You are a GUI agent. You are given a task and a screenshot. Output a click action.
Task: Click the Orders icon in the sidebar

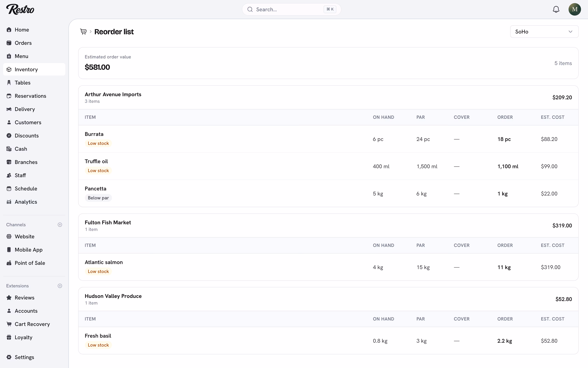coord(9,43)
